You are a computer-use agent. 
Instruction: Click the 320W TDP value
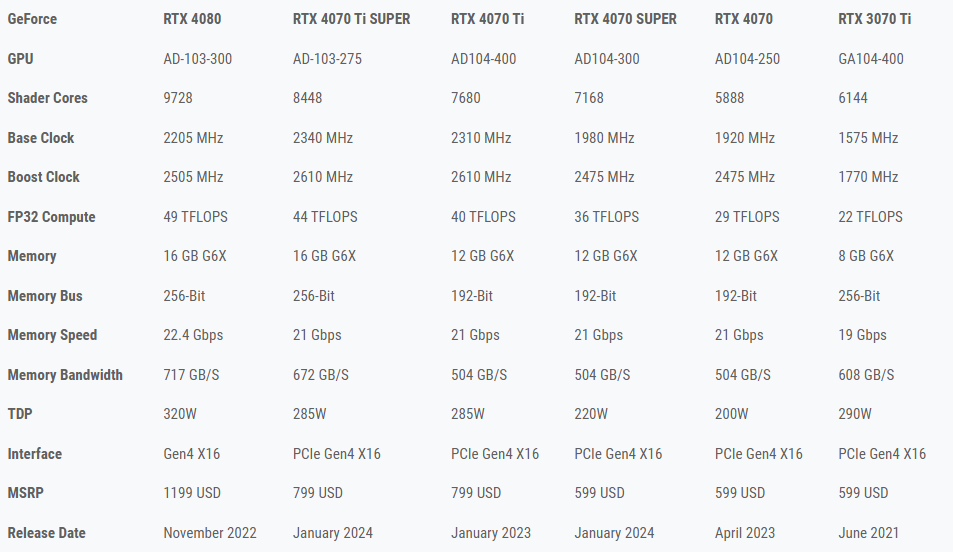pos(180,414)
